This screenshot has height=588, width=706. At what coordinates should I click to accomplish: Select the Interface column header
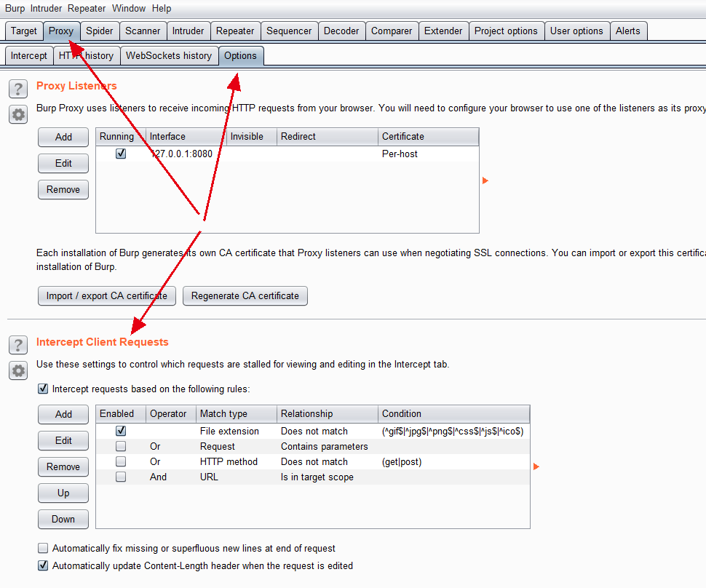coord(186,136)
